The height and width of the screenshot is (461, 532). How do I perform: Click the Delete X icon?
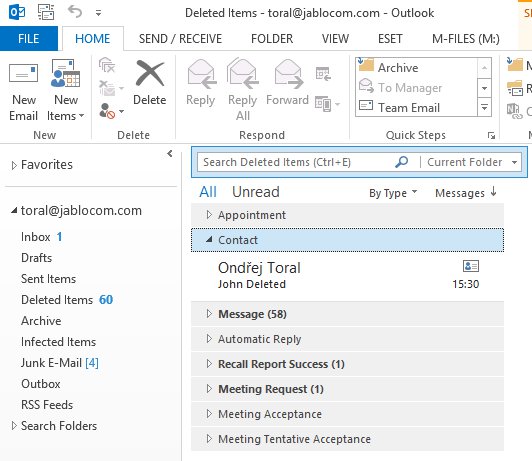coord(150,74)
